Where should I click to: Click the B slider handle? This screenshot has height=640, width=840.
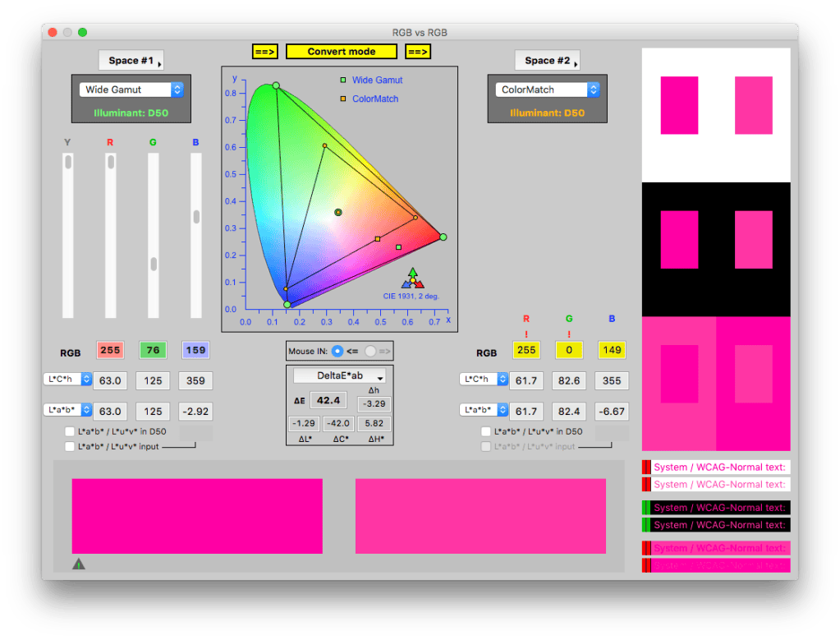point(196,217)
